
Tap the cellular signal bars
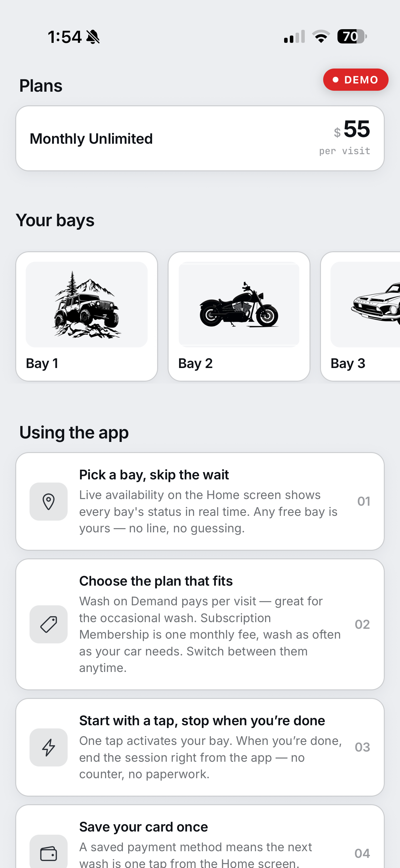pyautogui.click(x=294, y=36)
